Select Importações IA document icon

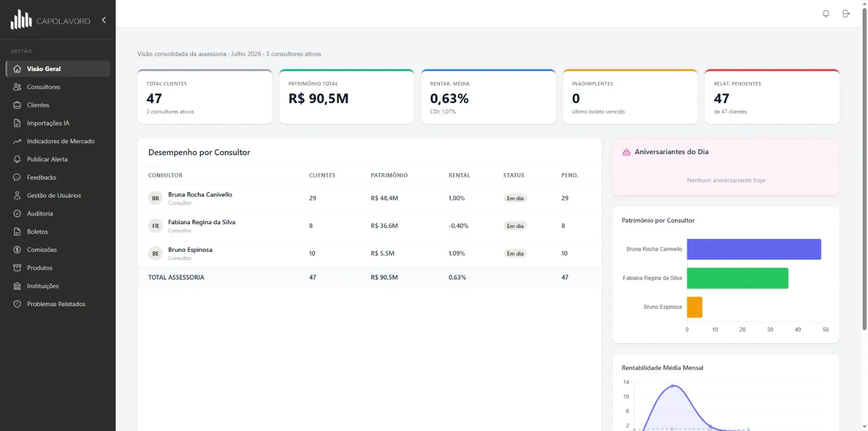click(x=17, y=123)
